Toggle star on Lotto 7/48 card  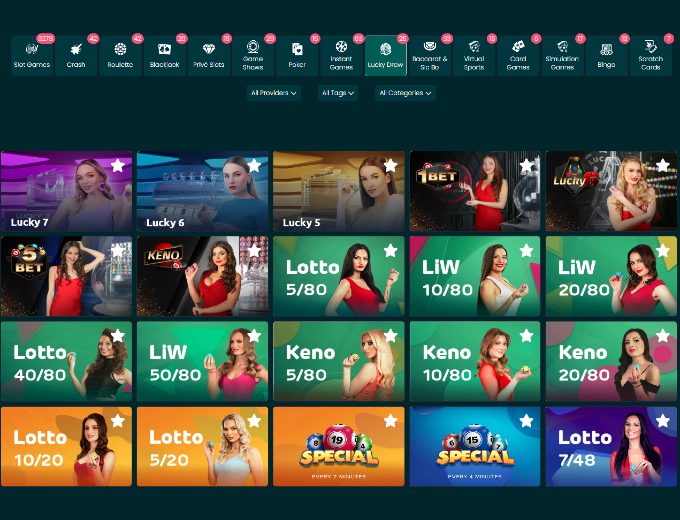[x=663, y=420]
